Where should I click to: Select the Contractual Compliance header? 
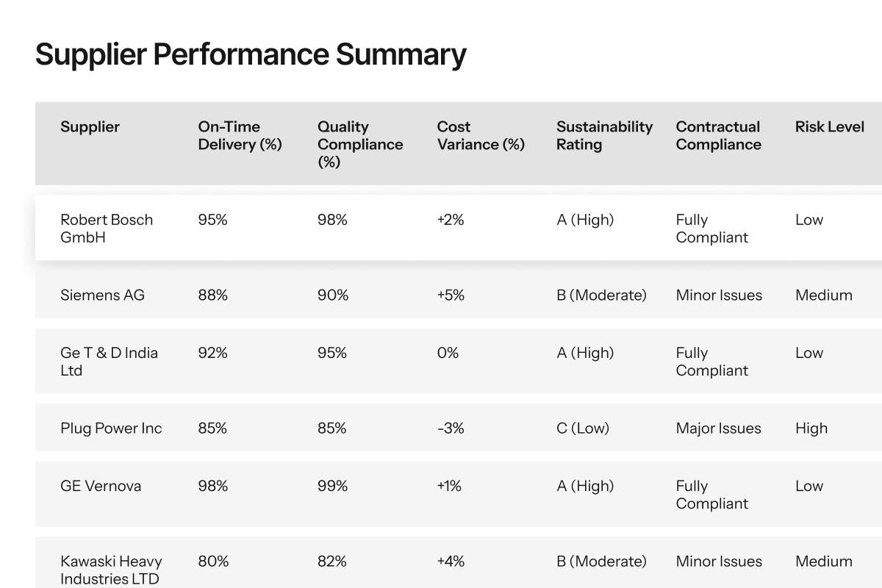pyautogui.click(x=718, y=136)
